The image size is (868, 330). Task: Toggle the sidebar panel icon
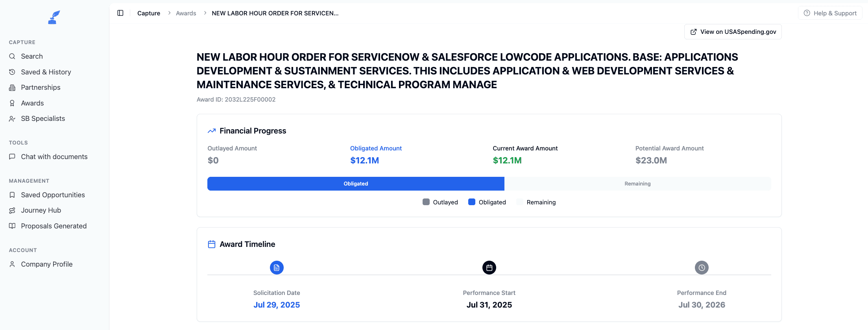[120, 13]
